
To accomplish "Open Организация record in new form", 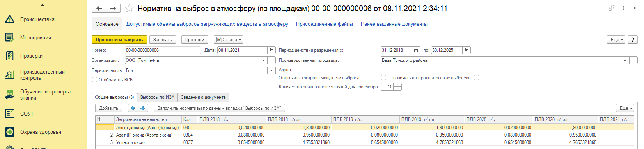I will click(271, 60).
